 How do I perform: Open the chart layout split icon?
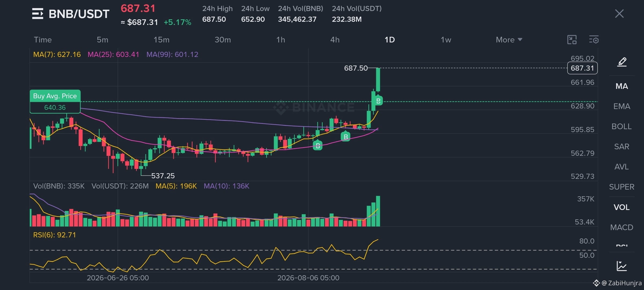(x=572, y=40)
